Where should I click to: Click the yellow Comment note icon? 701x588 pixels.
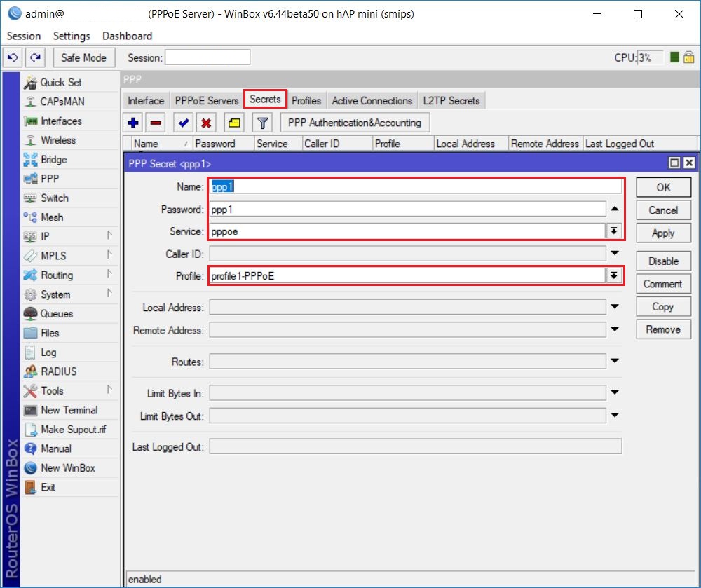pos(234,123)
